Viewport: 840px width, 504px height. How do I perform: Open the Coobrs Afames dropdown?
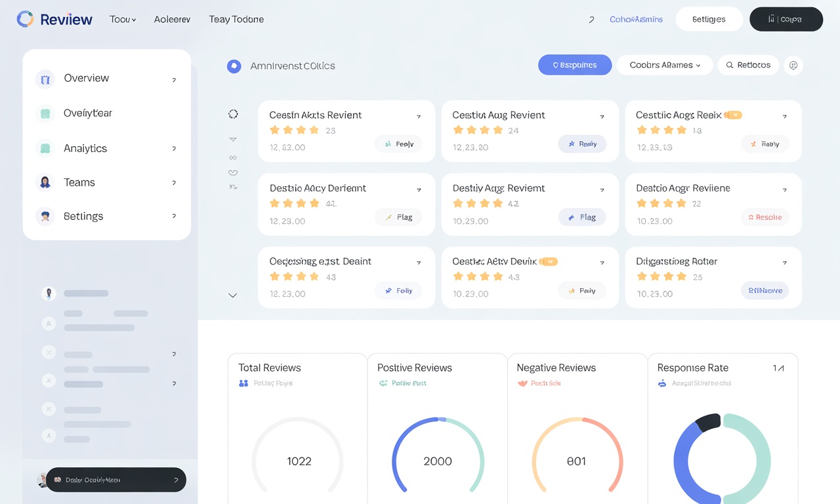[x=664, y=65]
